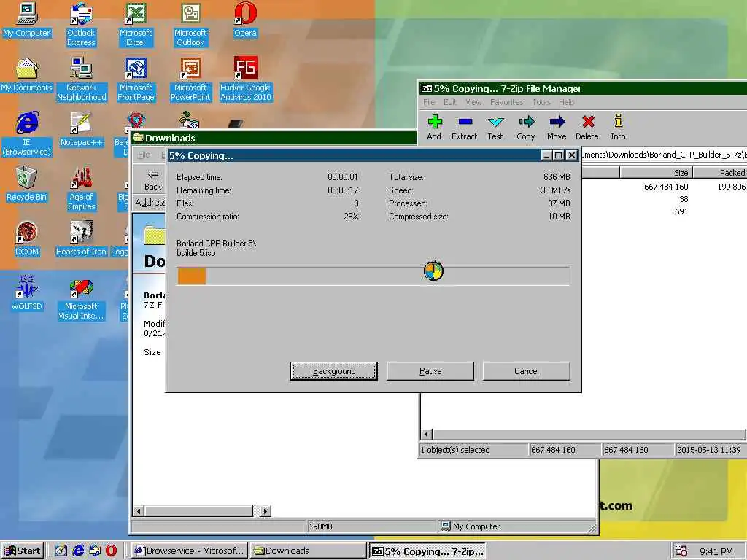Select the My Computer desktop icon
This screenshot has height=560, width=747.
(x=26, y=20)
